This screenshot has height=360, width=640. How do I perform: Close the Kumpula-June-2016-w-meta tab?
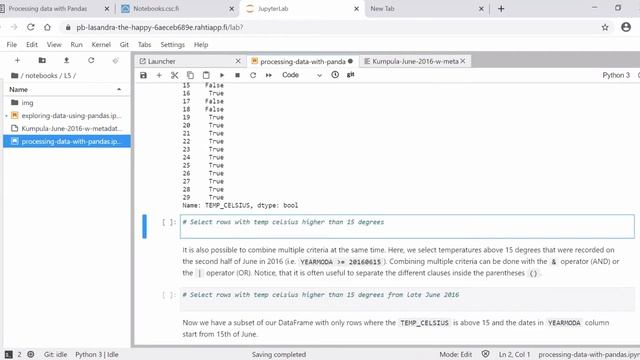(x=463, y=61)
